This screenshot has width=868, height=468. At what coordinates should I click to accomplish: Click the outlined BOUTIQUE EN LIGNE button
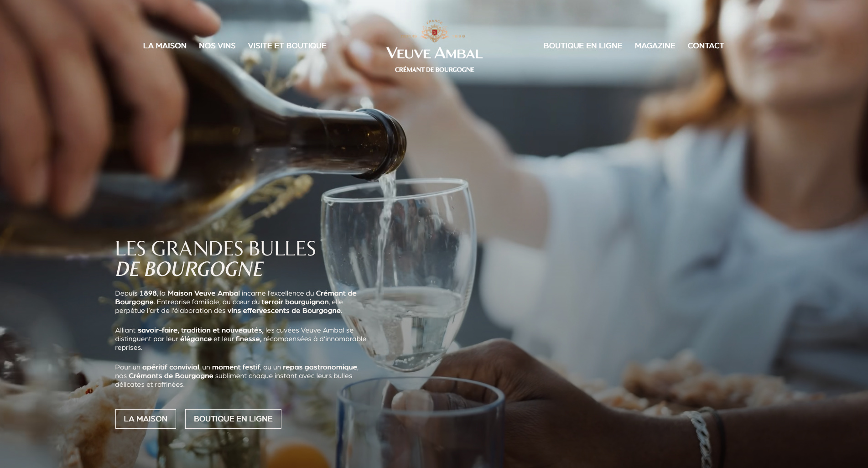[x=233, y=419]
